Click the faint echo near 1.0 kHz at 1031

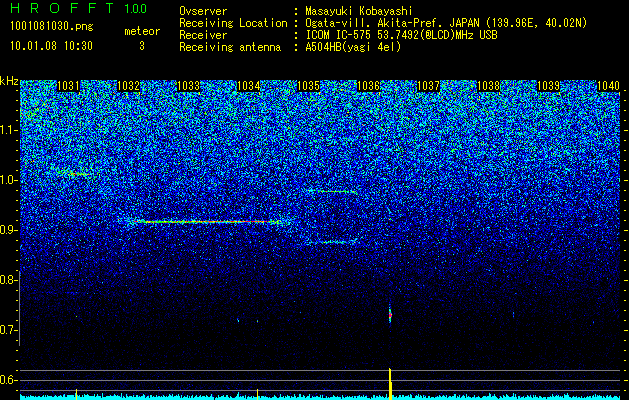coord(76,174)
